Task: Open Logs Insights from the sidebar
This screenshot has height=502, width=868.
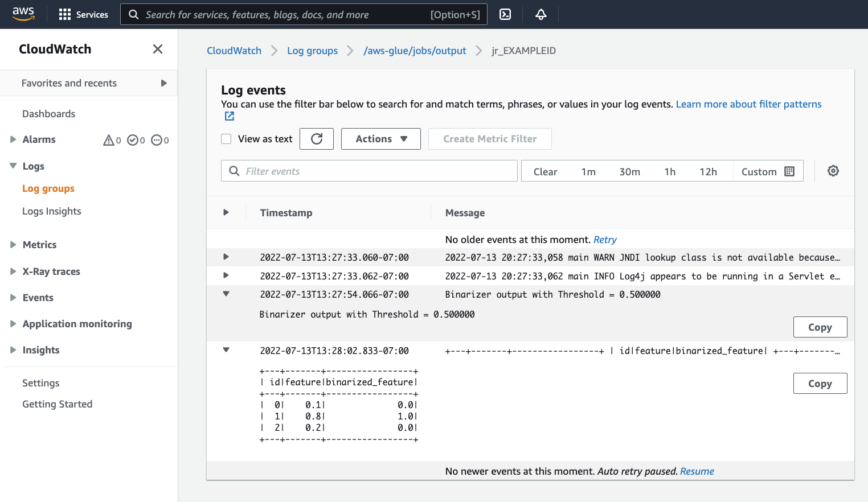Action: (x=51, y=211)
